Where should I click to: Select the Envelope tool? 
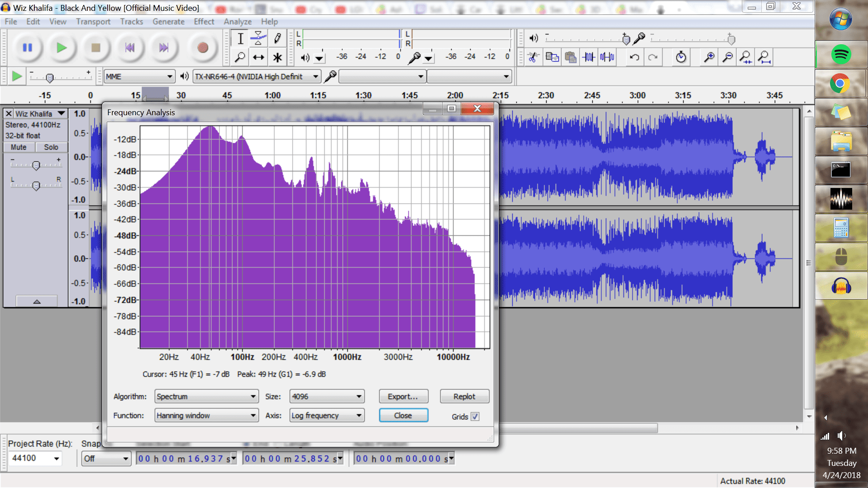tap(259, 39)
